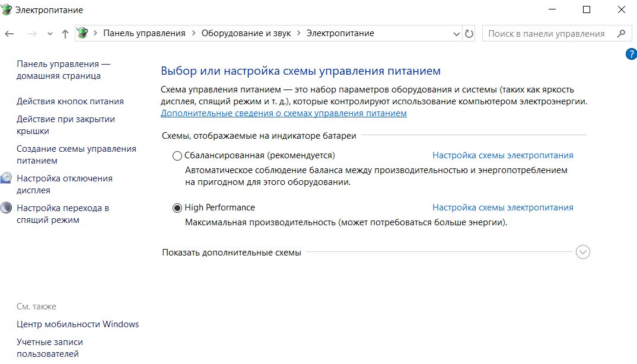
Task: Select the Сбалансированная power plan radio
Action: click(177, 156)
